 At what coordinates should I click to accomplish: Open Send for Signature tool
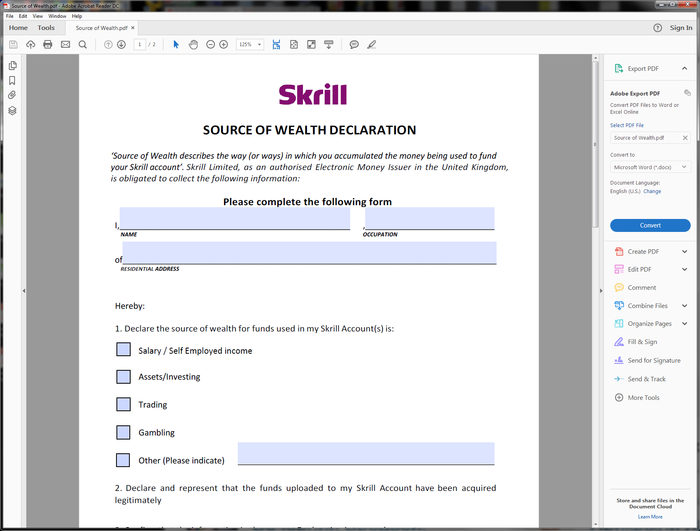647,360
